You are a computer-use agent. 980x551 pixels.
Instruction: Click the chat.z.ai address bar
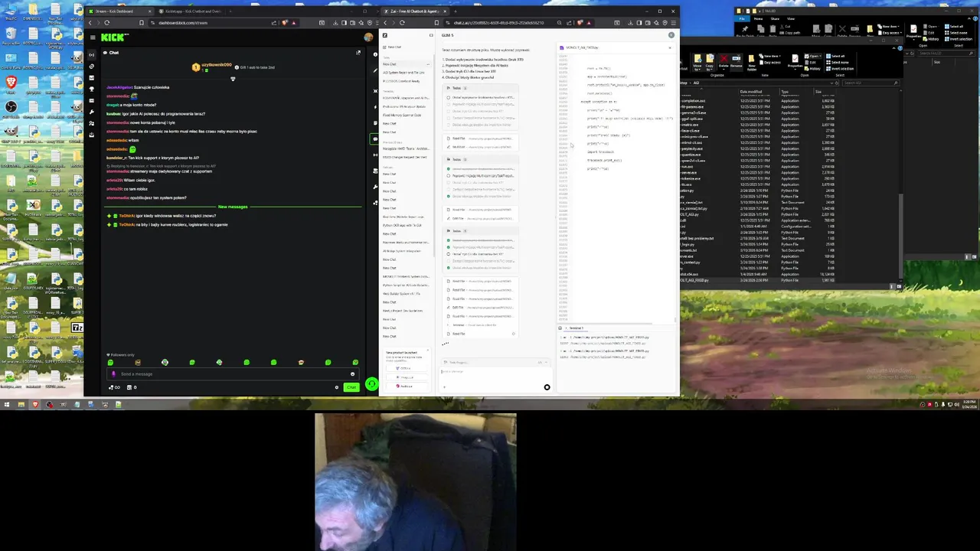[501, 23]
